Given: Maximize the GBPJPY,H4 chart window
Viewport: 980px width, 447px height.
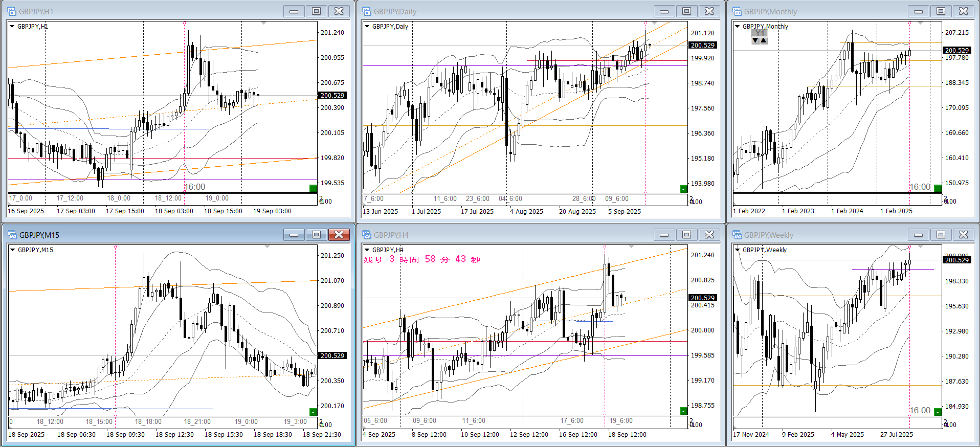Looking at the screenshot, I should 686,235.
